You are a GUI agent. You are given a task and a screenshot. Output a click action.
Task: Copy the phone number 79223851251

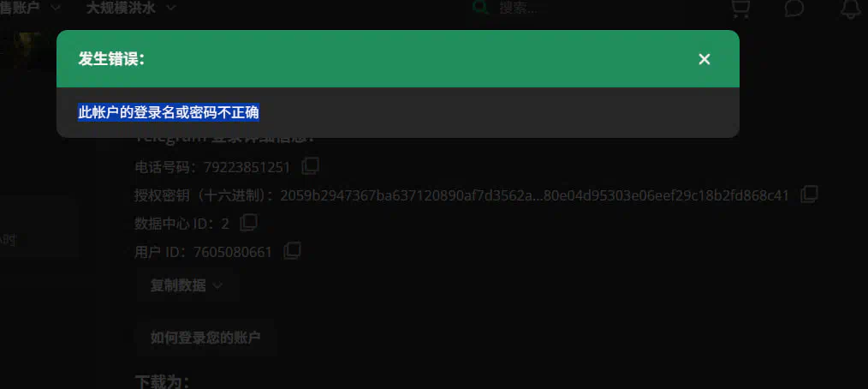click(x=310, y=165)
